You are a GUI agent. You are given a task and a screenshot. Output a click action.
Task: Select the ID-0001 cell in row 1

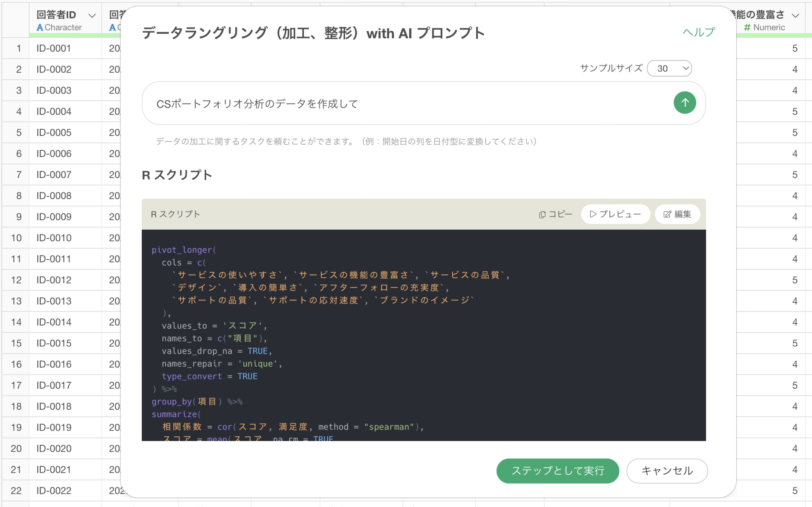(x=54, y=48)
